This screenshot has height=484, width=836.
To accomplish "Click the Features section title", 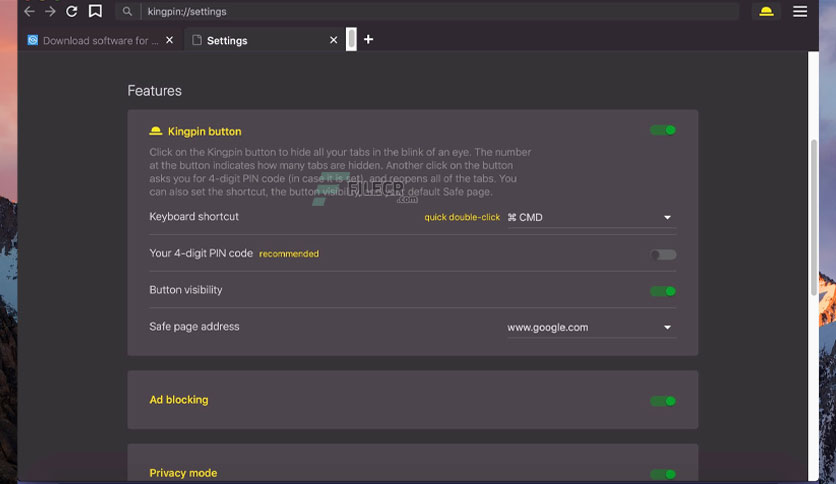I will tap(155, 91).
